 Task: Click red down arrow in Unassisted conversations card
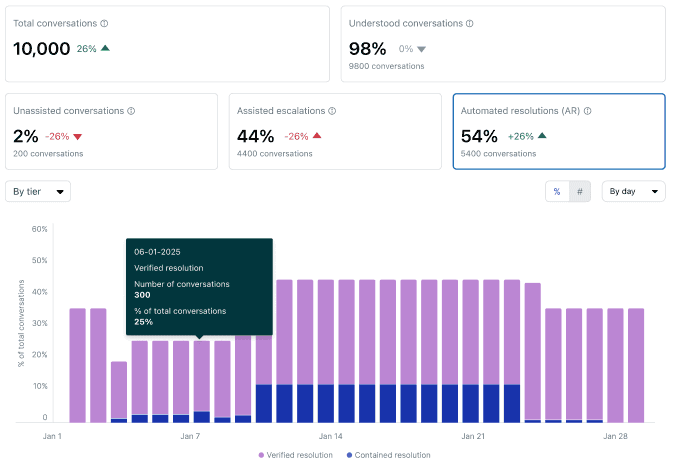click(x=78, y=137)
